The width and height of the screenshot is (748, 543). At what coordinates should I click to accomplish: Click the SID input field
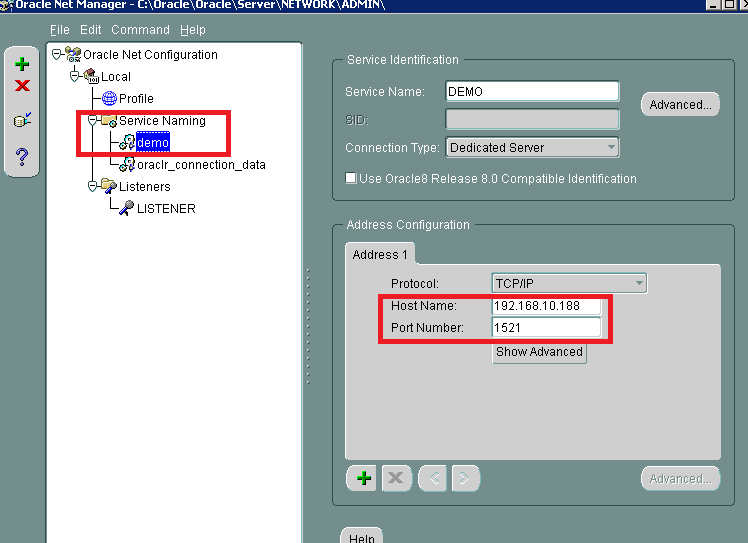(532, 119)
